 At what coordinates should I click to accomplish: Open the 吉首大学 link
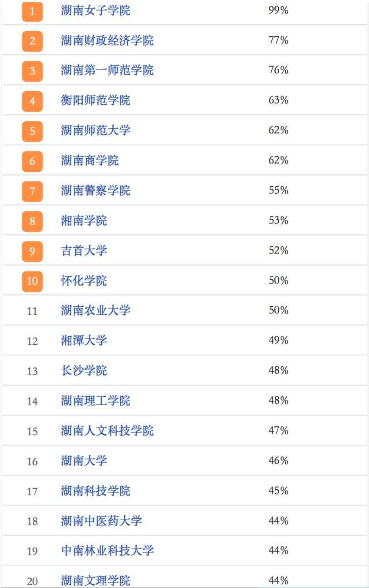84,251
